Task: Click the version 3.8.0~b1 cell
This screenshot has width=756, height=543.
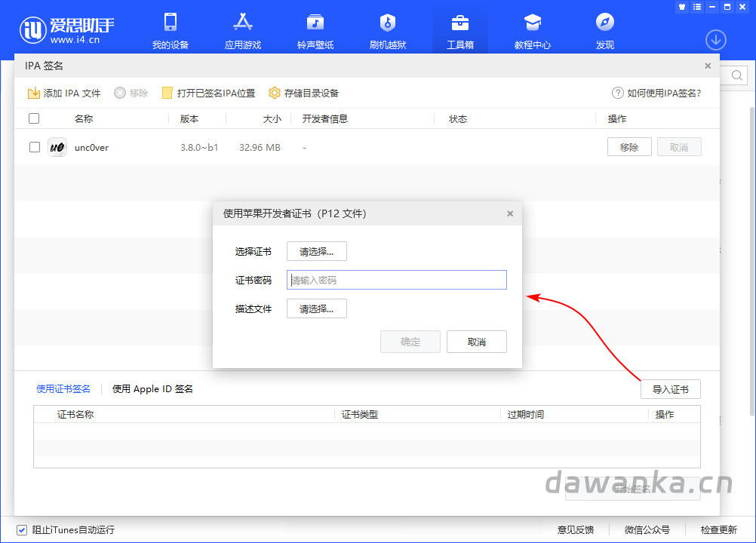Action: pyautogui.click(x=199, y=147)
